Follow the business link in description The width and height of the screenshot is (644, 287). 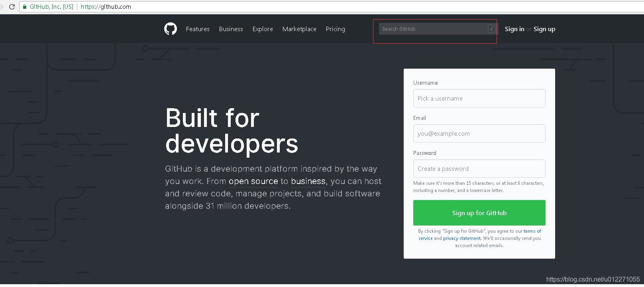(x=308, y=181)
